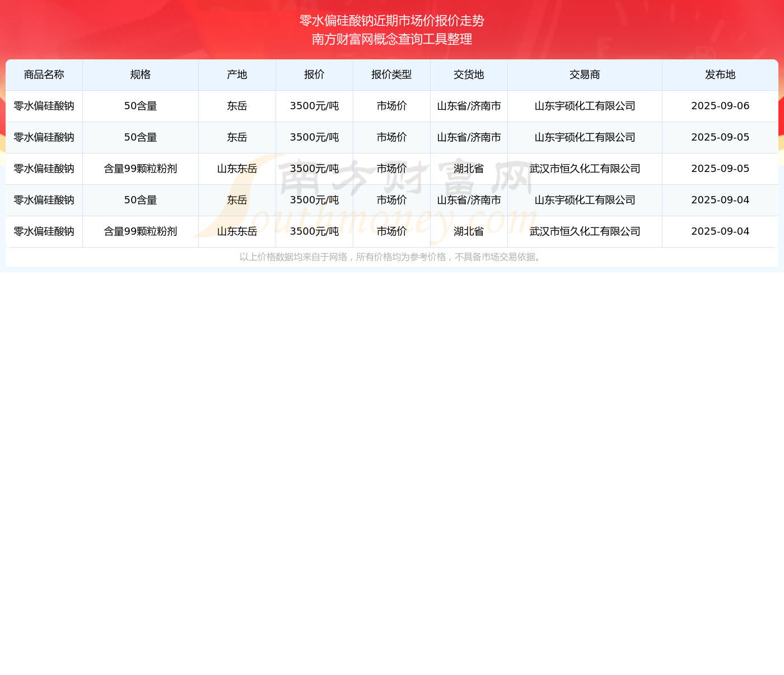The height and width of the screenshot is (675, 784).
Task: Click the '2025-09-04' date beside 武汉市恒久化工有限公司
Action: [x=721, y=231]
